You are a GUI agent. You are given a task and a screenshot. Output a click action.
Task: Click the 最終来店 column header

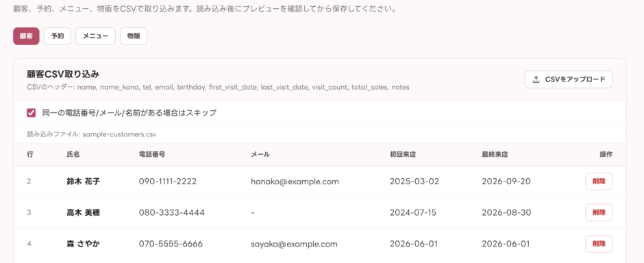tap(495, 155)
